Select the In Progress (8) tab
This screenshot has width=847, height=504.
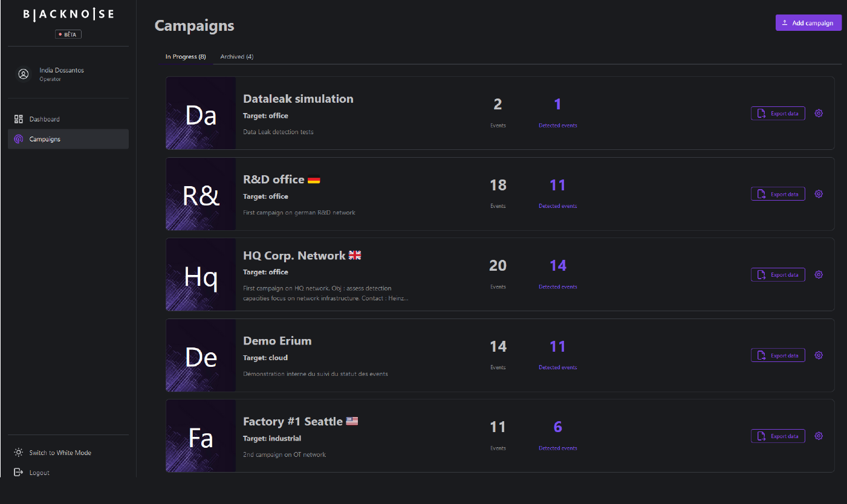[x=186, y=57]
